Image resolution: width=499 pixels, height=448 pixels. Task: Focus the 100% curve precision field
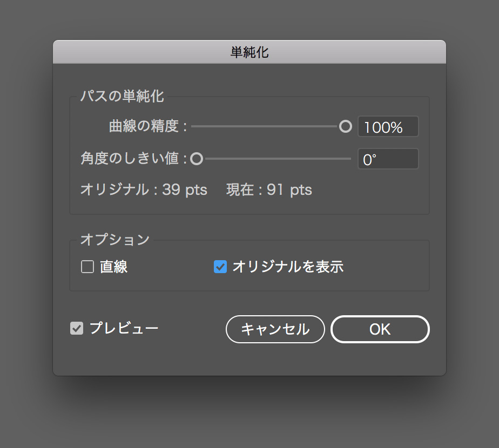pyautogui.click(x=388, y=127)
